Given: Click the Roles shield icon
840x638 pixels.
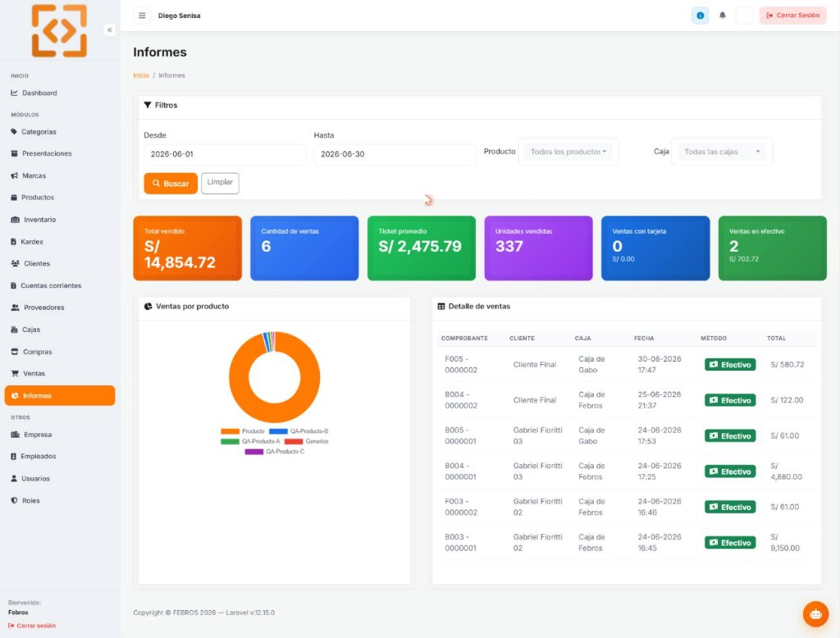Looking at the screenshot, I should pyautogui.click(x=14, y=500).
